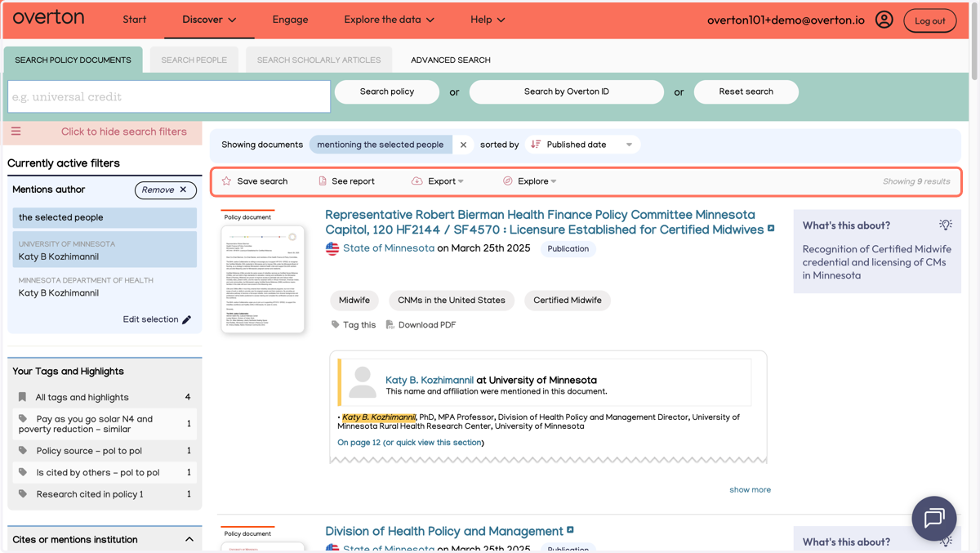This screenshot has height=553, width=980.
Task: Select Minnesota Department of Health Katy B Kozhimannil
Action: (105, 286)
